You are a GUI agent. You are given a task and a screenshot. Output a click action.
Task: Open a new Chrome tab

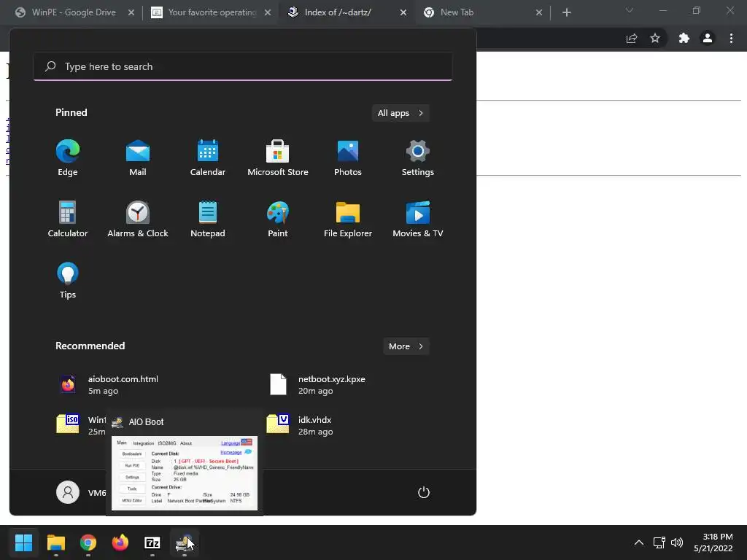pyautogui.click(x=566, y=12)
